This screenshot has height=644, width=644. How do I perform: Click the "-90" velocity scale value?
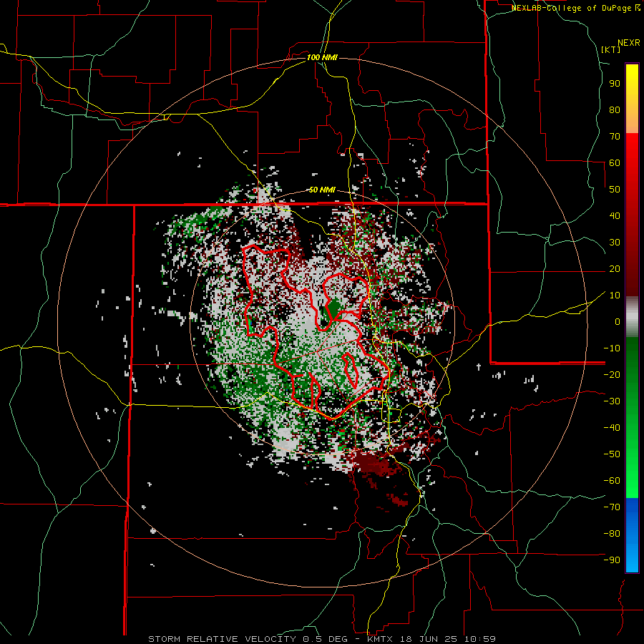(612, 560)
